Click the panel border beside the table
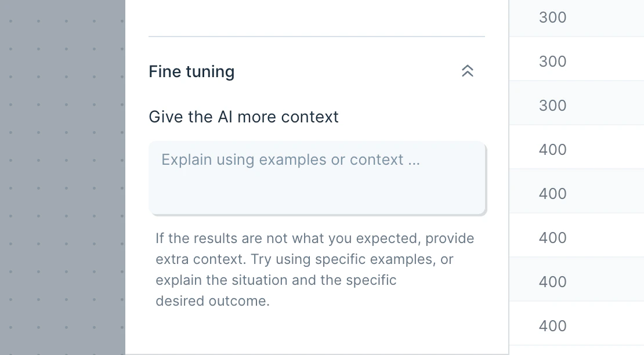Viewport: 644px width, 355px height. 509,178
